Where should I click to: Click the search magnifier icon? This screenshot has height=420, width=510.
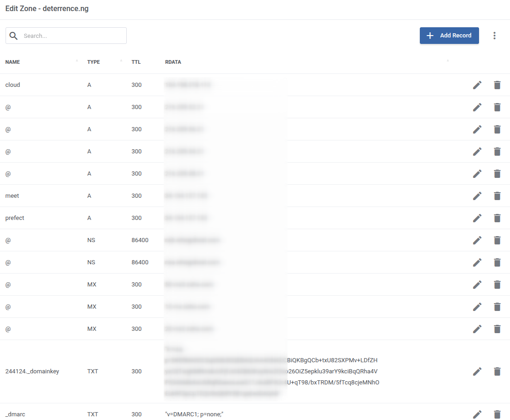click(14, 36)
